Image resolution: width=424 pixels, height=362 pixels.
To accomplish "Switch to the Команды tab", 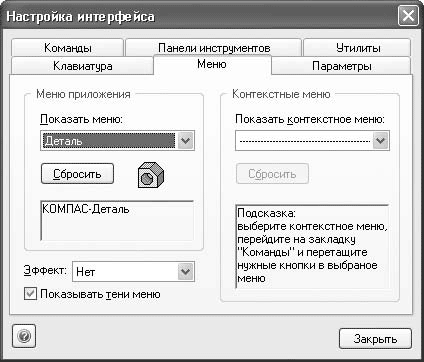I will pyautogui.click(x=68, y=48).
